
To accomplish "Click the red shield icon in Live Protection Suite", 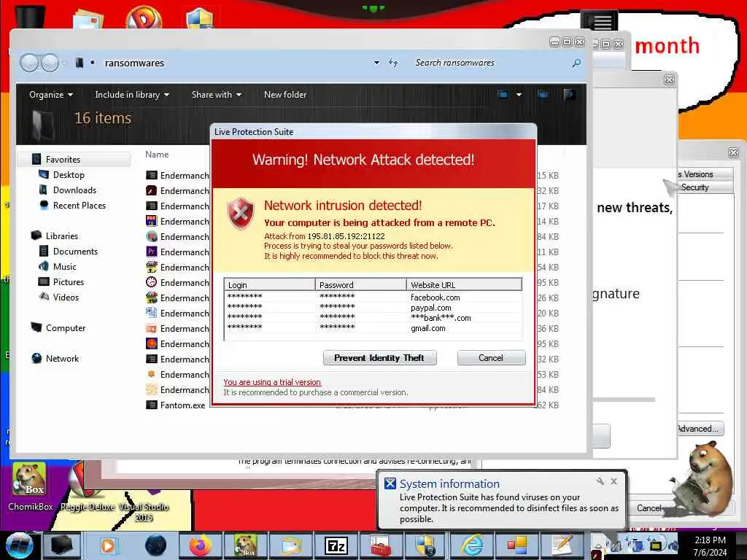I will coord(241,213).
